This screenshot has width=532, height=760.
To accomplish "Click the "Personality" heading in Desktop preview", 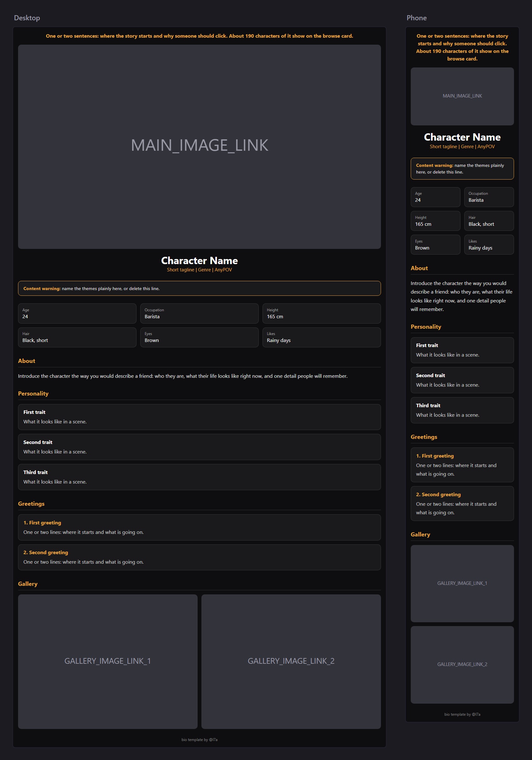I will (33, 394).
